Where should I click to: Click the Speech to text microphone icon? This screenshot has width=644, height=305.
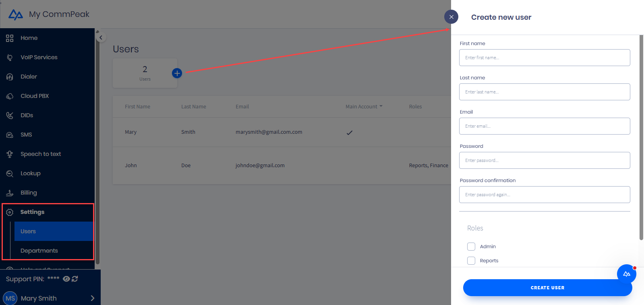coord(10,154)
